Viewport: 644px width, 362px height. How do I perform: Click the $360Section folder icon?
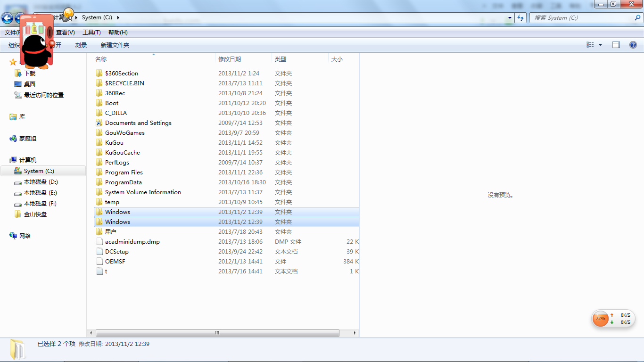pos(99,73)
